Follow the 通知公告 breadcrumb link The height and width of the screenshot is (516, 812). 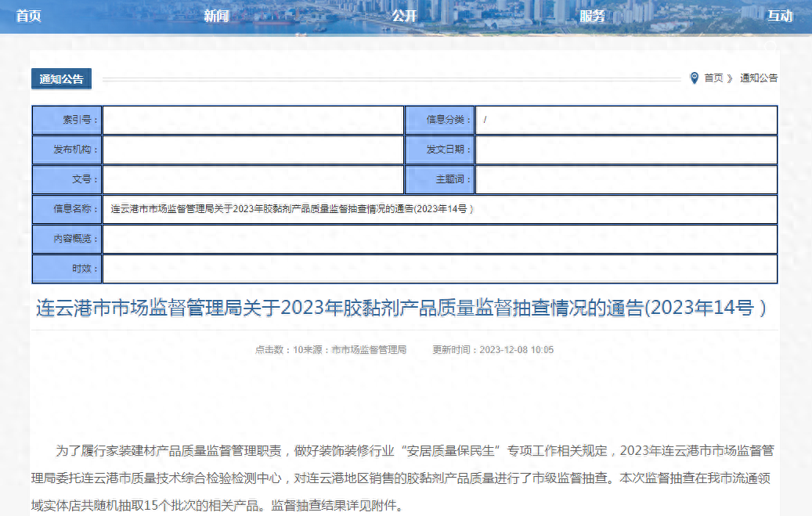(x=759, y=78)
